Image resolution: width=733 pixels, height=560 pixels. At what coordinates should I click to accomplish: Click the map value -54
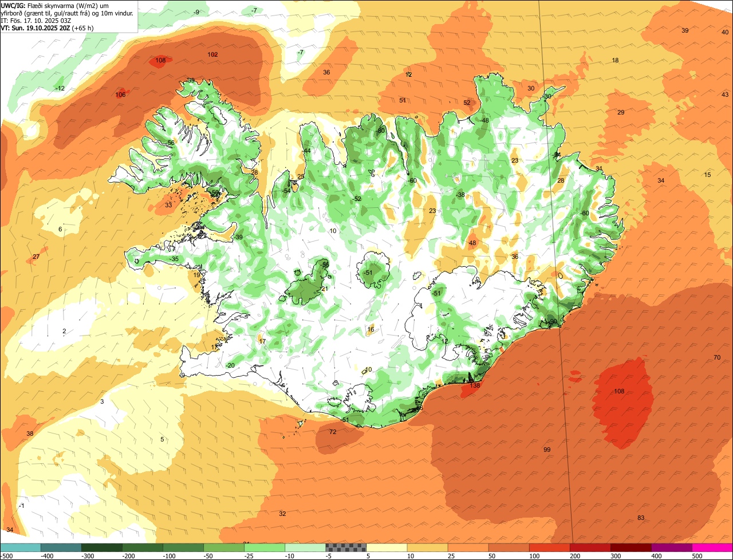287,191
